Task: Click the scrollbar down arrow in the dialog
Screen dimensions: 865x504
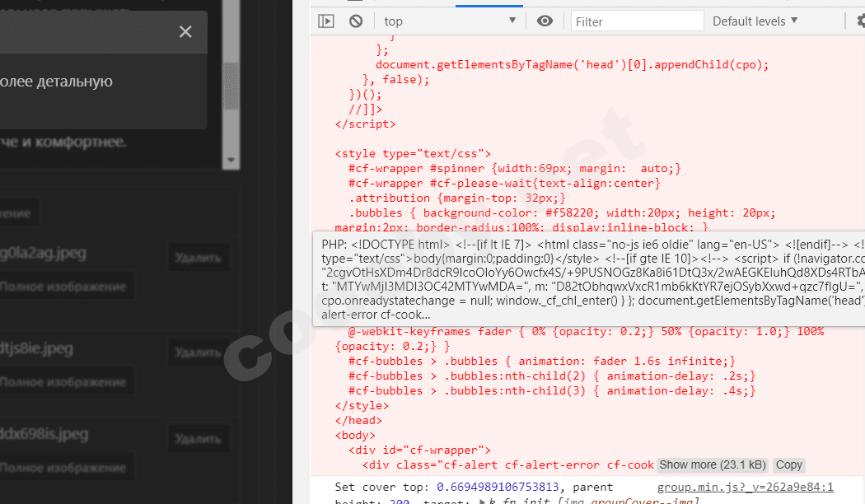Action: point(231,160)
